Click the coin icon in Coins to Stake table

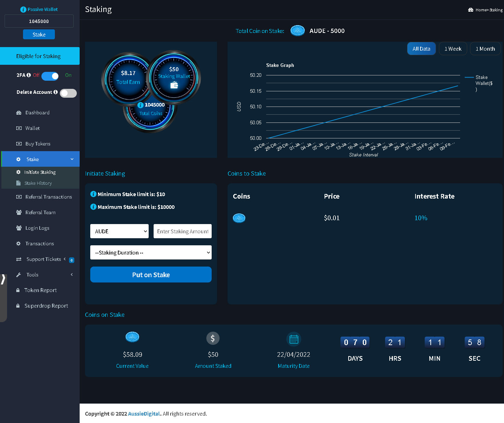[x=239, y=218]
